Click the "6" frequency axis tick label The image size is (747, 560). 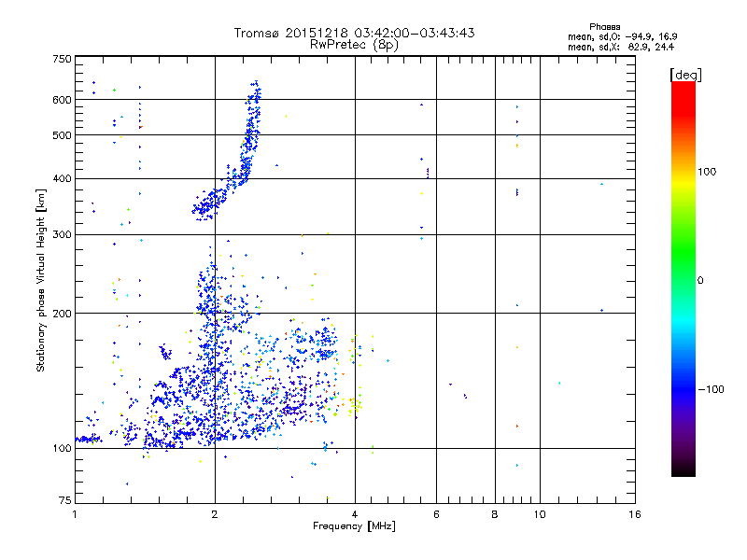tap(436, 514)
